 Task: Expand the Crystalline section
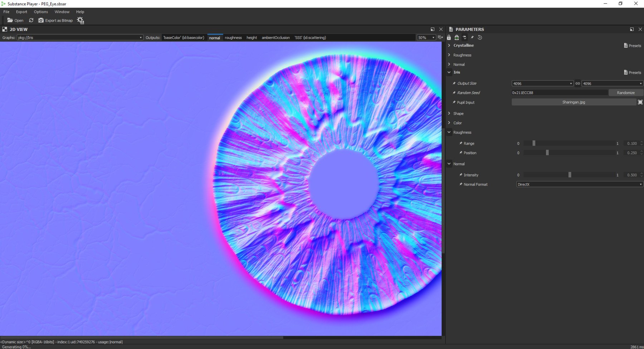[x=449, y=45]
